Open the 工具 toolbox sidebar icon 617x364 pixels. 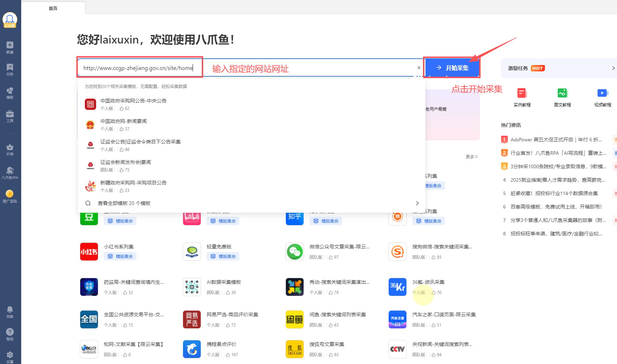[10, 116]
